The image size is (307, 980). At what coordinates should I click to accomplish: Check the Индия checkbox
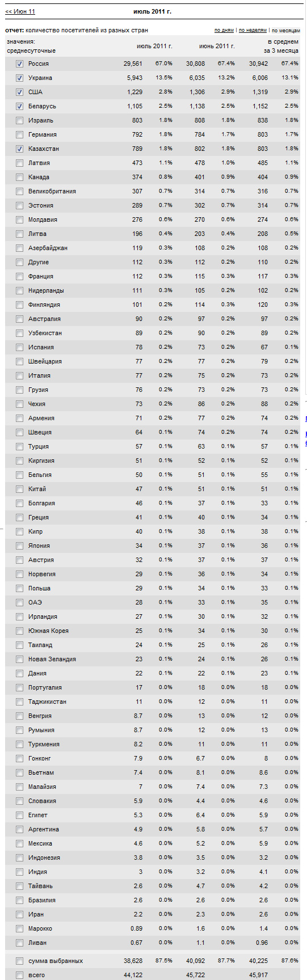click(20, 872)
